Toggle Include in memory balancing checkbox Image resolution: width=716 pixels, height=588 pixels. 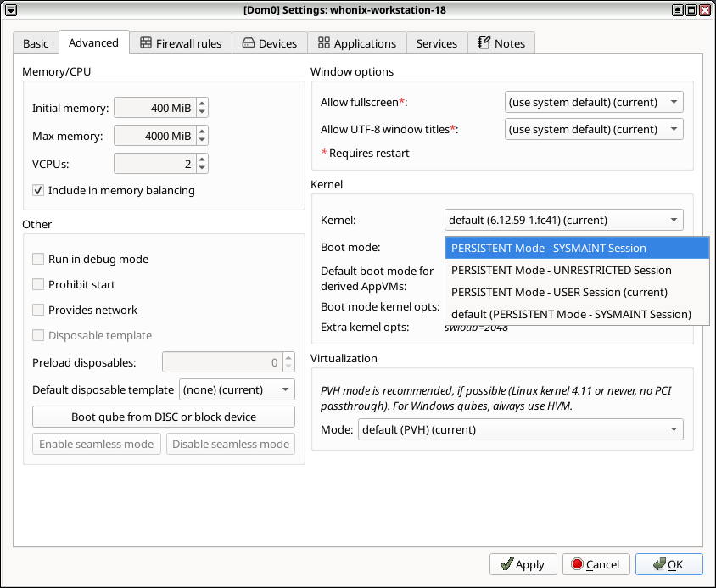point(38,190)
